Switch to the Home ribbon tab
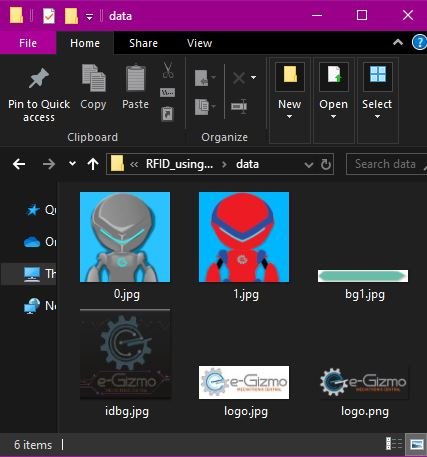This screenshot has width=427, height=457. 85,43
